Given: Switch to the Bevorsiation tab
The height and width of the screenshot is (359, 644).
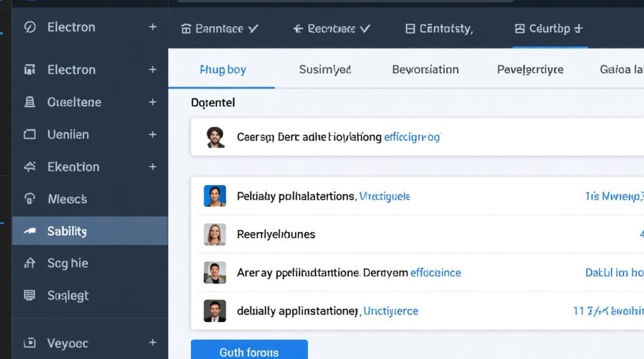Looking at the screenshot, I should 425,70.
